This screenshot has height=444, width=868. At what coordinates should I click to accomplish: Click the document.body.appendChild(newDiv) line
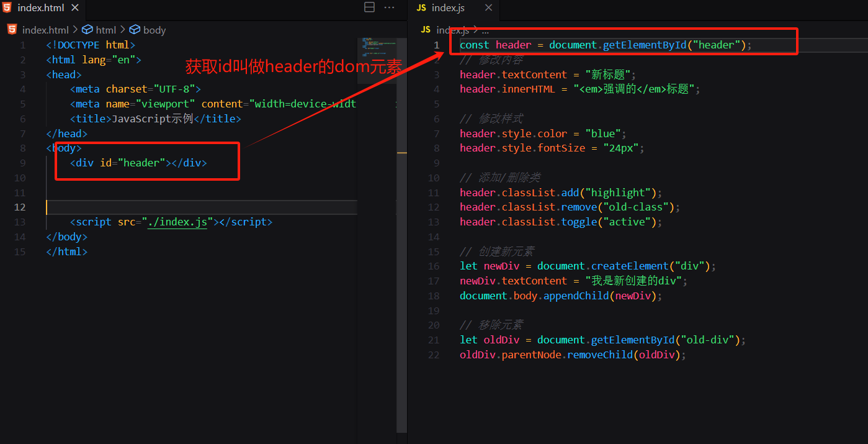(x=561, y=296)
